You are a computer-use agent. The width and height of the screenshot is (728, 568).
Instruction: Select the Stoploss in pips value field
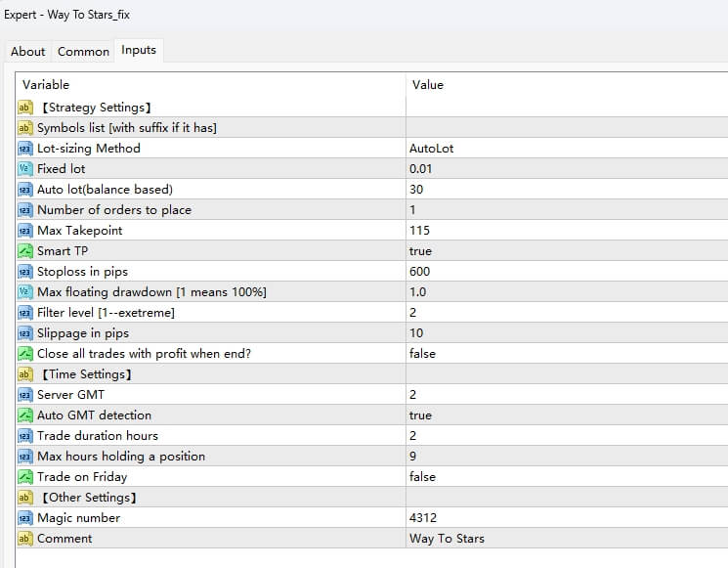420,272
